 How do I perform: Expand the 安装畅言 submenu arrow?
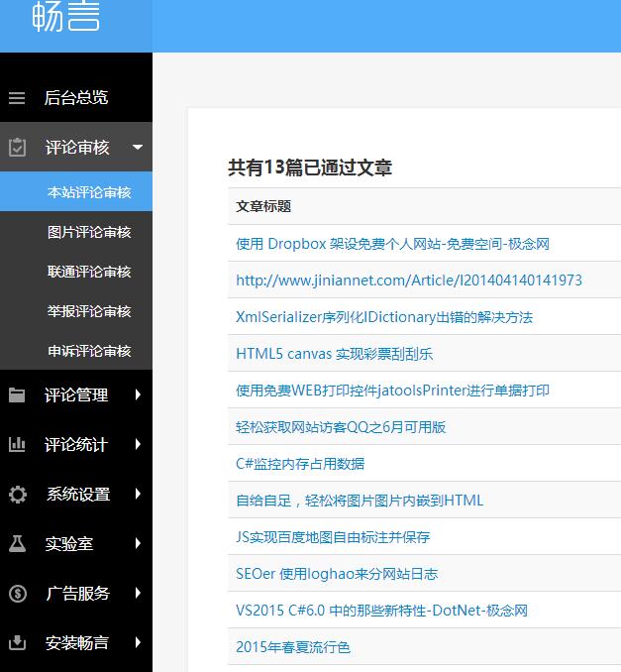[138, 642]
